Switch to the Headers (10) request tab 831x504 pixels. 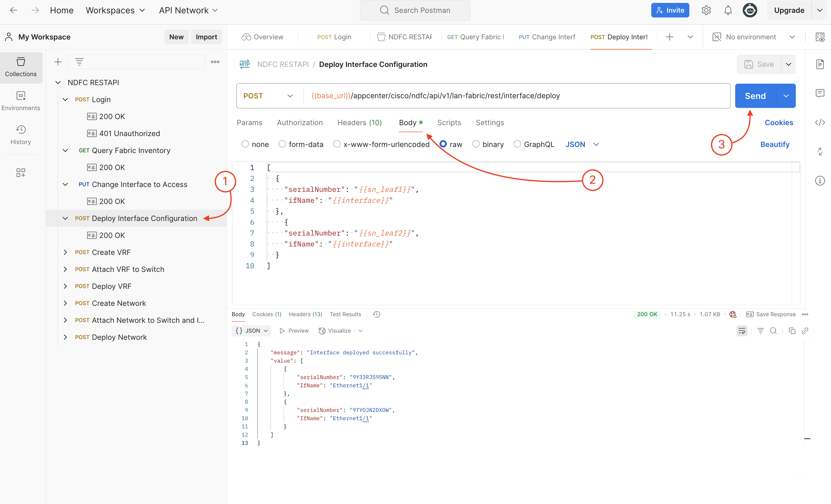point(359,123)
